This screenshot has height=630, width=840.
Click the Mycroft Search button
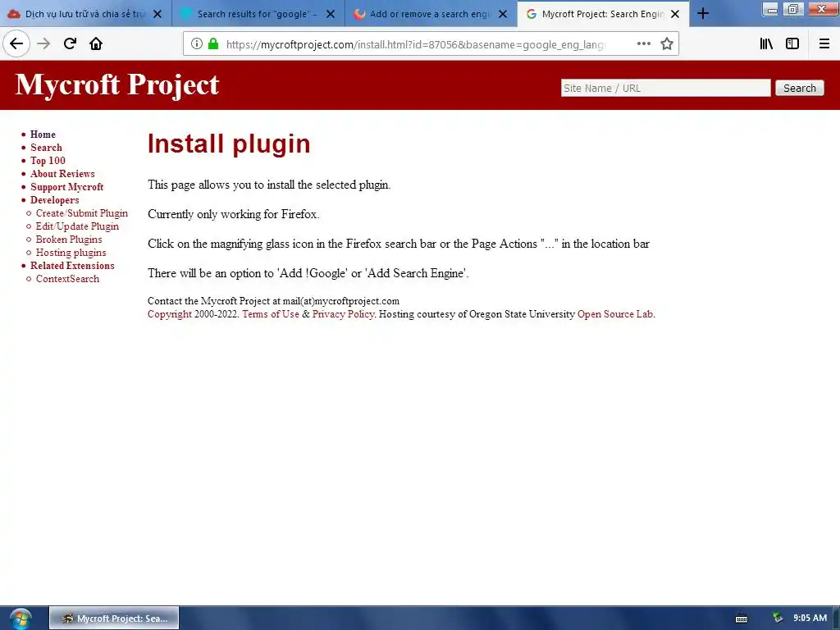pos(799,88)
